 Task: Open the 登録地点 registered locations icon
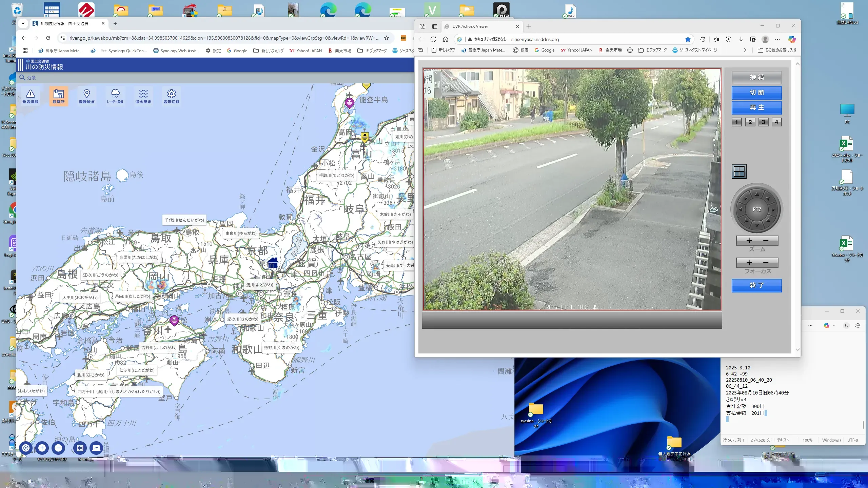[86, 96]
